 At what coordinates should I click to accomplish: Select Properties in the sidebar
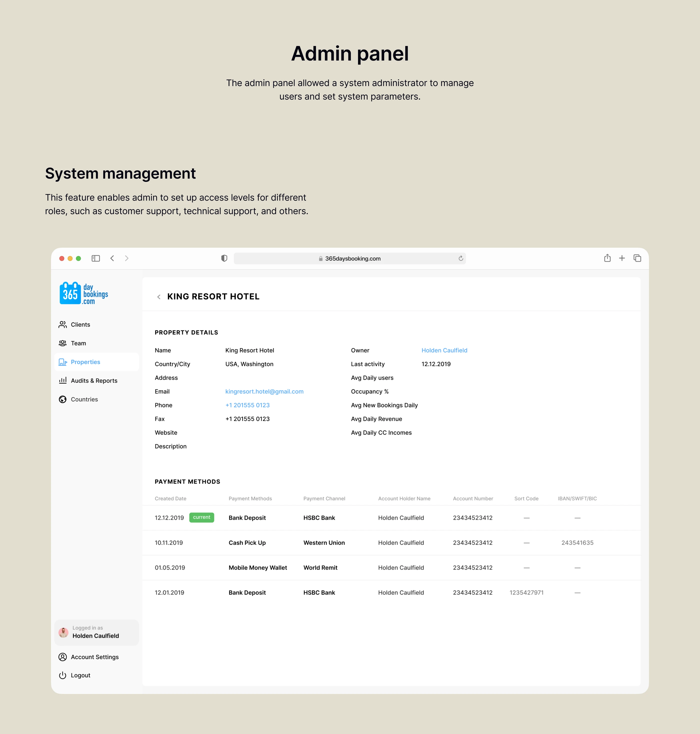[85, 362]
